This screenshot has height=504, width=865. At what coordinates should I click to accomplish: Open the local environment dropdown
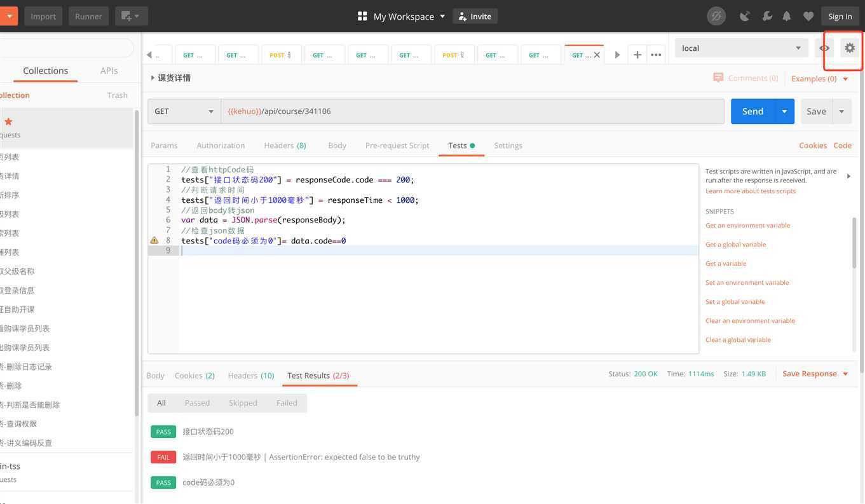click(742, 48)
